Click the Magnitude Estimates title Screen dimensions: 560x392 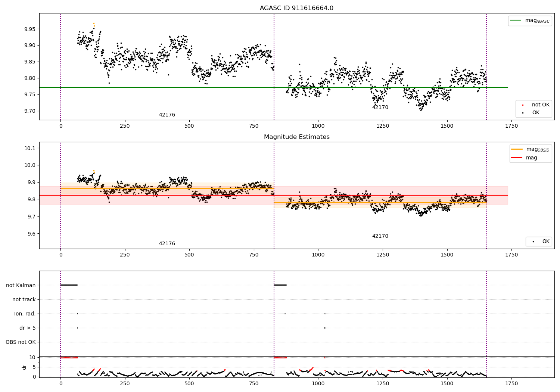point(297,137)
